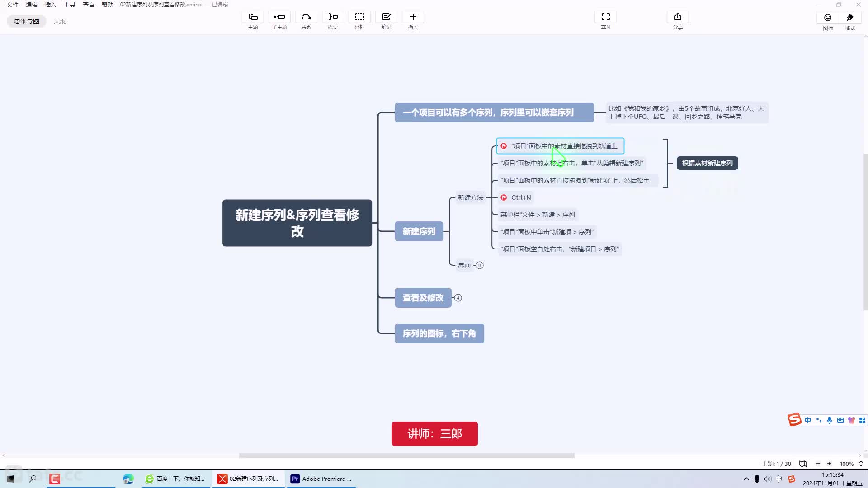Open taskbar search magnifier

[33, 479]
